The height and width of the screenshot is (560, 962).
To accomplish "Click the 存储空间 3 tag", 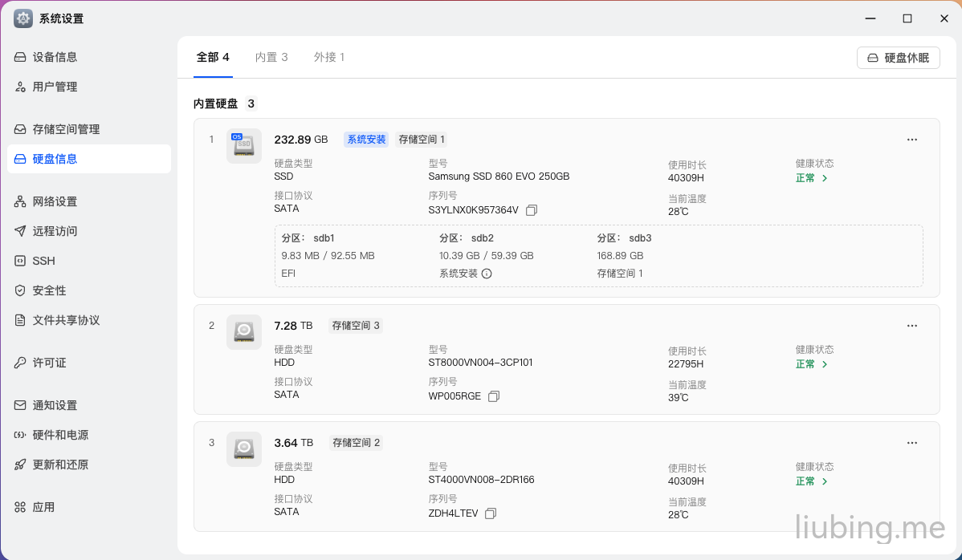I will 356,326.
